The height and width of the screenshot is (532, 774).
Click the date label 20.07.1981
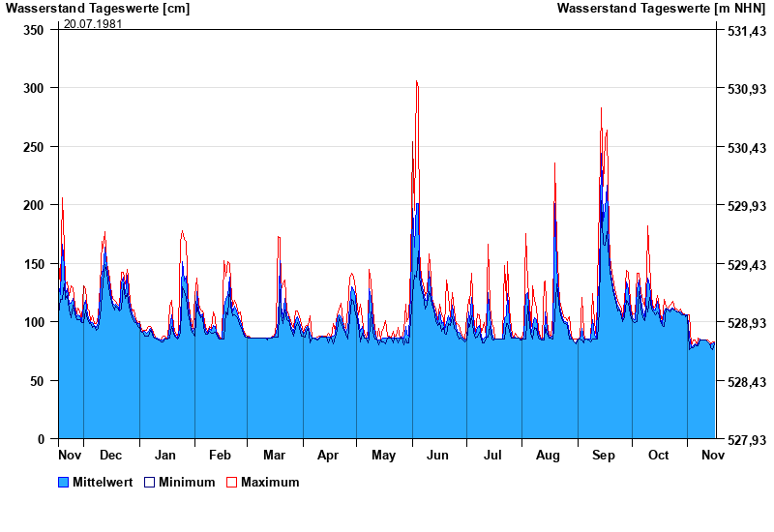(x=93, y=24)
